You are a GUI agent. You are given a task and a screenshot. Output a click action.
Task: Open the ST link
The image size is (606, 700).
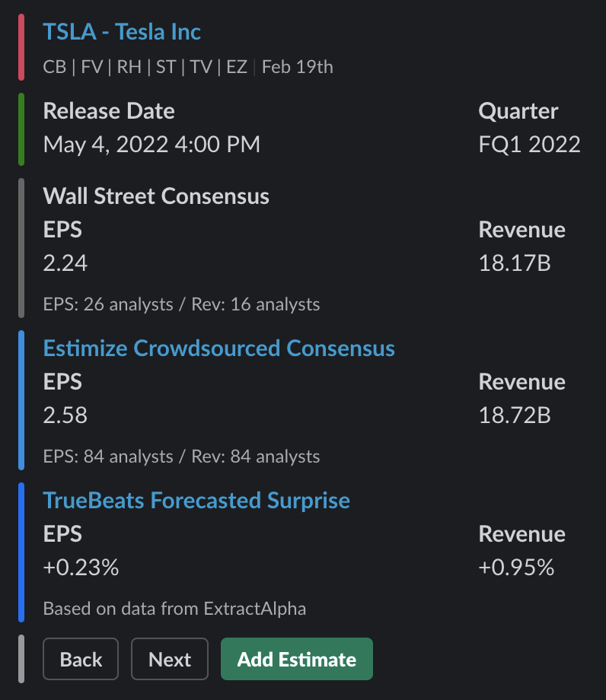[x=166, y=67]
